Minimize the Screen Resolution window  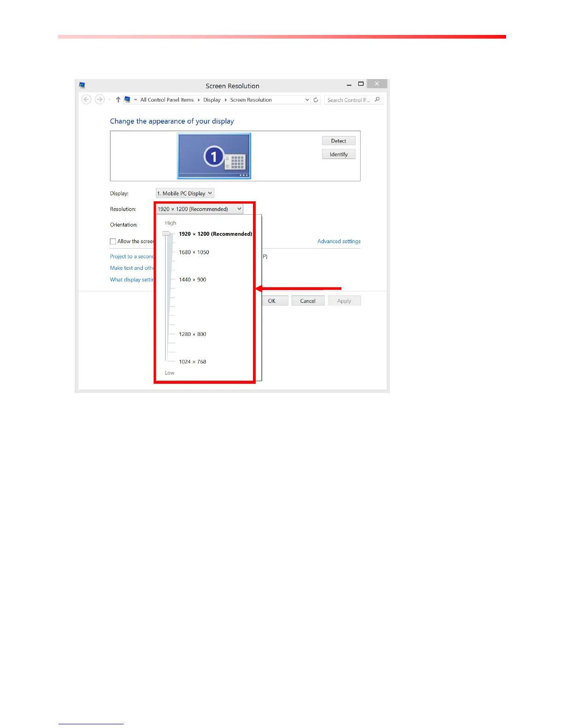point(349,85)
